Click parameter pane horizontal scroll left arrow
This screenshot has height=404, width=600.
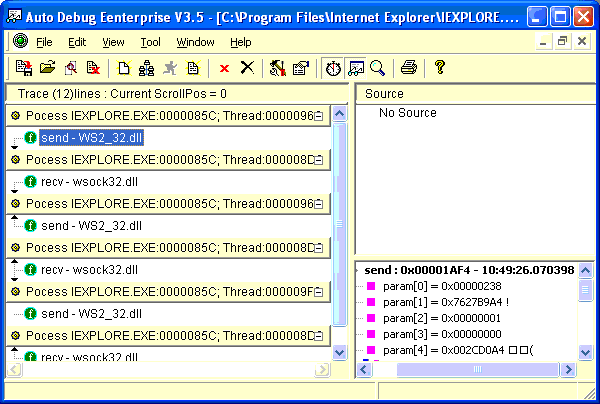364,370
